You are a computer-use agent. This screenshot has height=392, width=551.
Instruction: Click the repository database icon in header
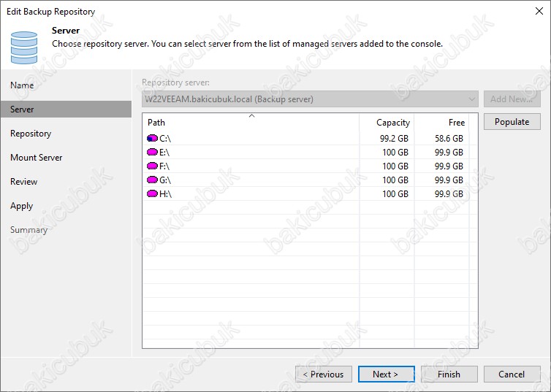click(24, 47)
